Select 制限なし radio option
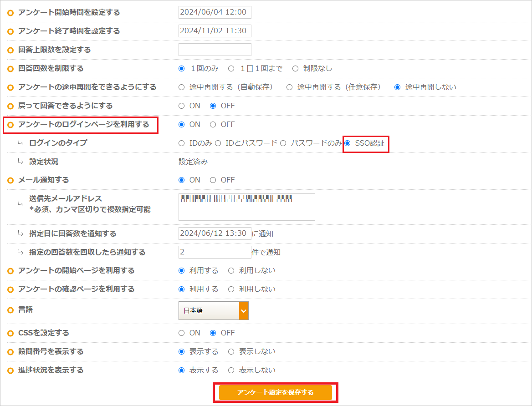This screenshot has height=406, width=532. [295, 69]
